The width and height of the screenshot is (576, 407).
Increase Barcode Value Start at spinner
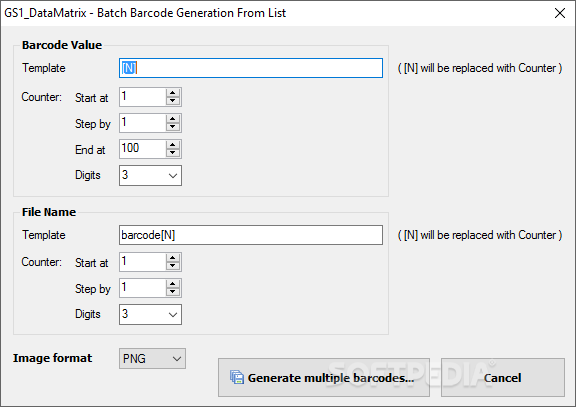[x=173, y=93]
